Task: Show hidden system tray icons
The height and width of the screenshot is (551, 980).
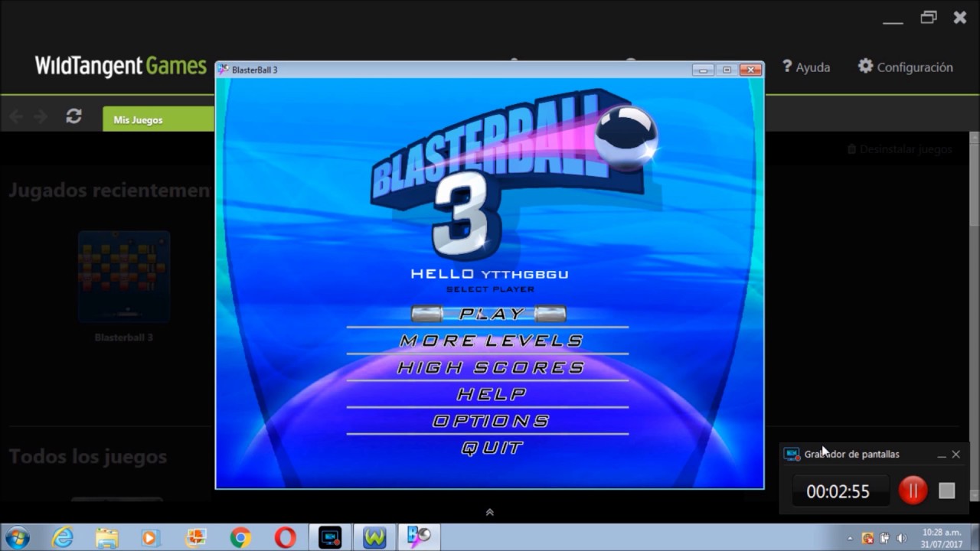Action: (x=850, y=538)
